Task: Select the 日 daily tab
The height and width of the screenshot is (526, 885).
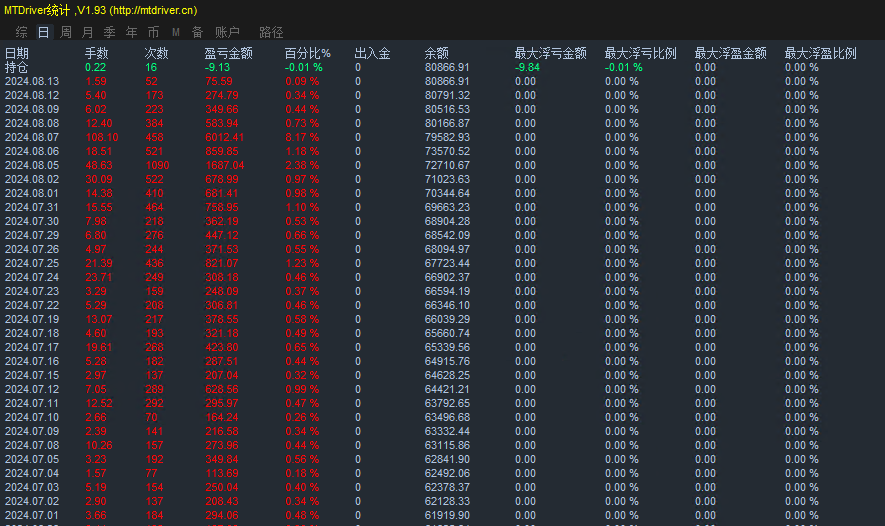Action: pyautogui.click(x=43, y=32)
